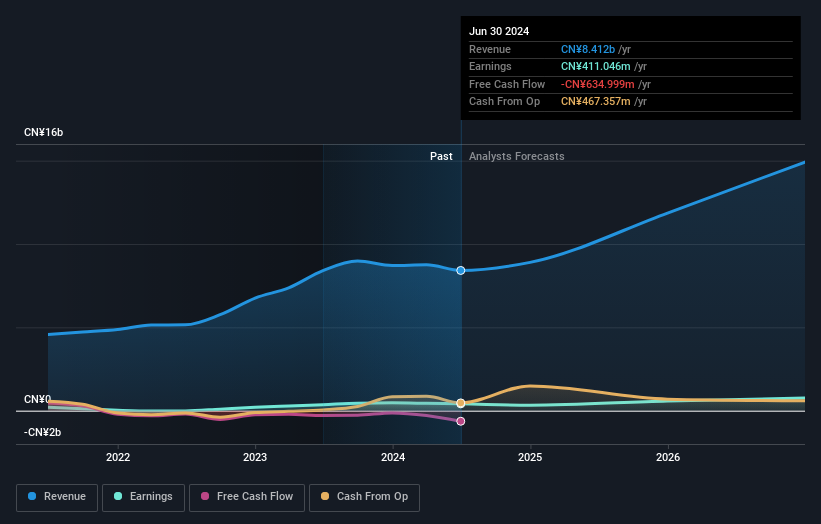Screen dimensions: 821x524
Task: Click the CN¥0 y-axis label
Action: tap(38, 399)
